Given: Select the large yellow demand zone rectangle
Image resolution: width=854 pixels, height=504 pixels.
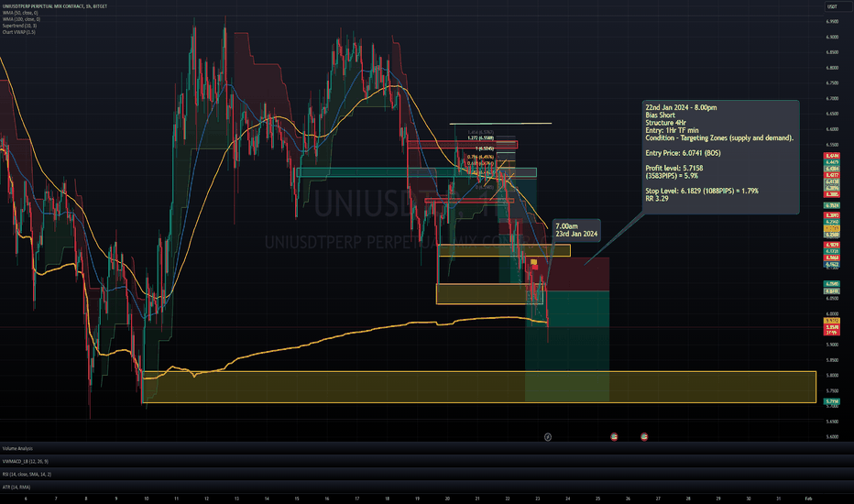Looking at the screenshot, I should [x=479, y=387].
